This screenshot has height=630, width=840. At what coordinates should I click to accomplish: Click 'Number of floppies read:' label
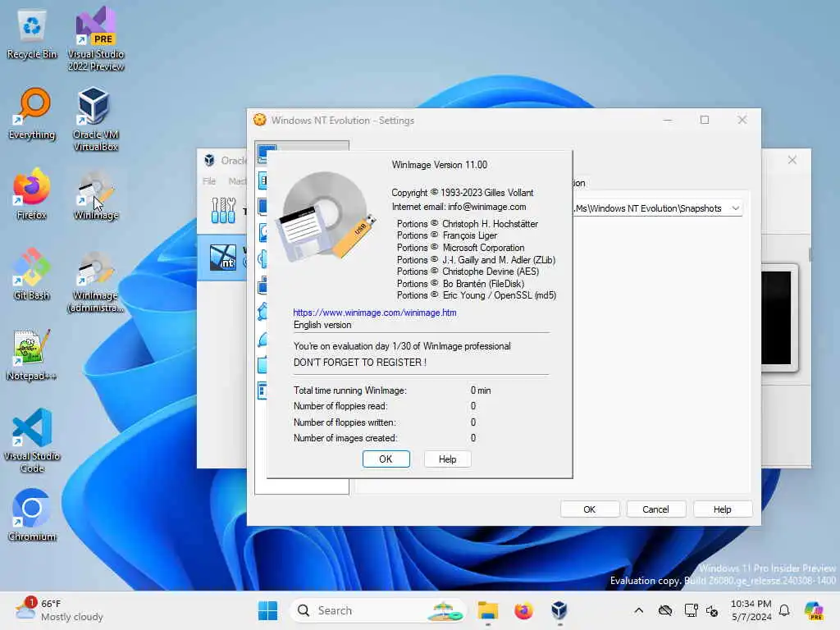(340, 406)
